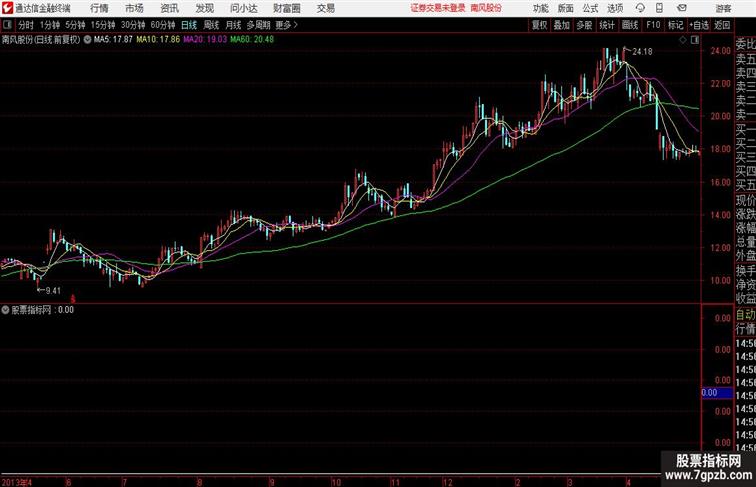Open the 问小达 menu
756x487 pixels.
coord(243,8)
